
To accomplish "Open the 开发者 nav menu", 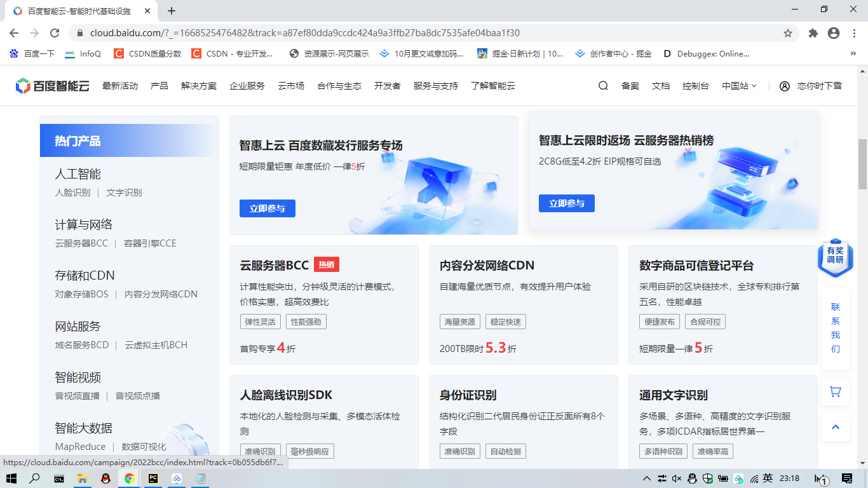I will point(388,86).
